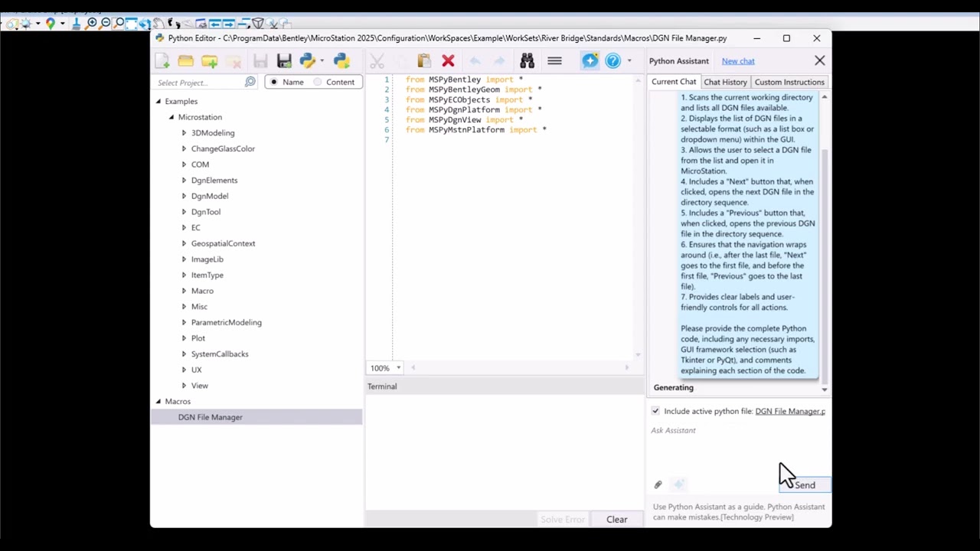Click the chat scrollbar up arrow
The image size is (980, 551).
click(825, 97)
